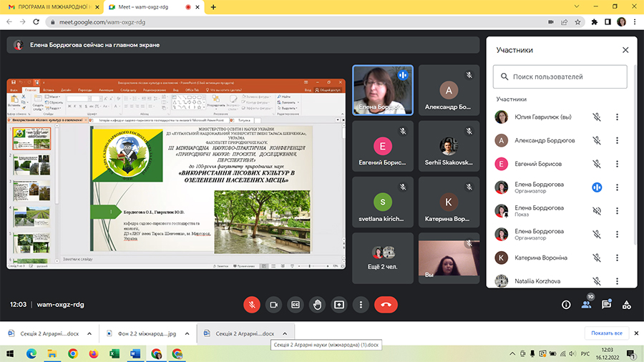The height and width of the screenshot is (362, 644).
Task: Open more options for Катерина Воронiна
Action: tap(618, 258)
